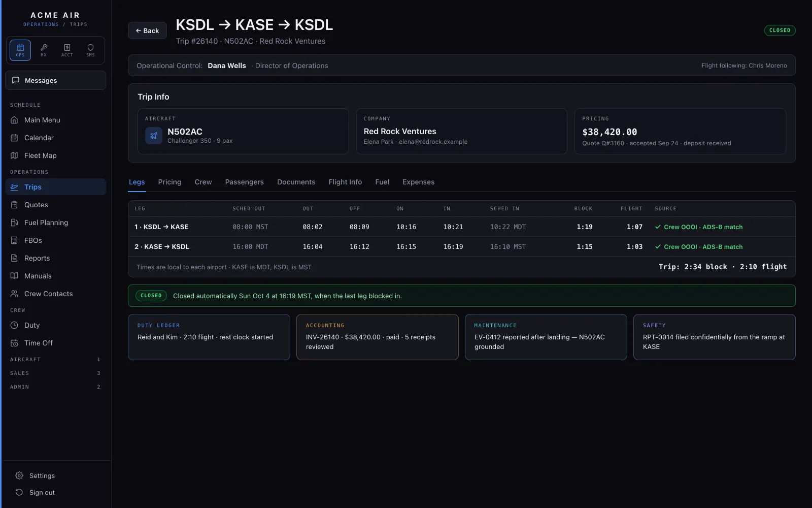Expand the AIRCRAFT sidebar section
The height and width of the screenshot is (508, 812).
[x=56, y=359]
